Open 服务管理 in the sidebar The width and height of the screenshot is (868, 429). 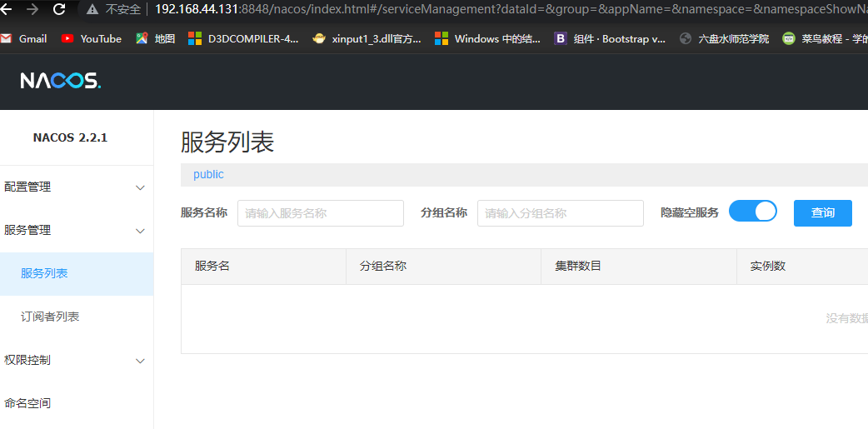click(27, 230)
